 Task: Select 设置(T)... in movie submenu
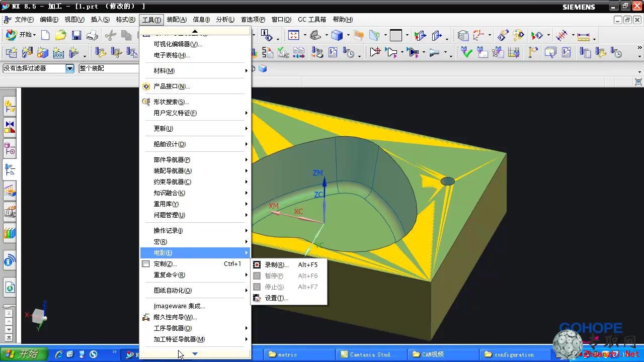289,298
